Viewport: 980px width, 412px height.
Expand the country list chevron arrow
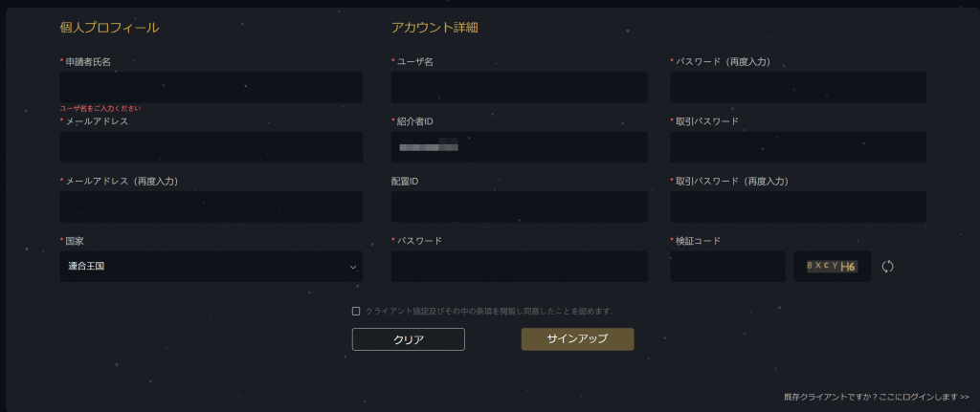(352, 267)
